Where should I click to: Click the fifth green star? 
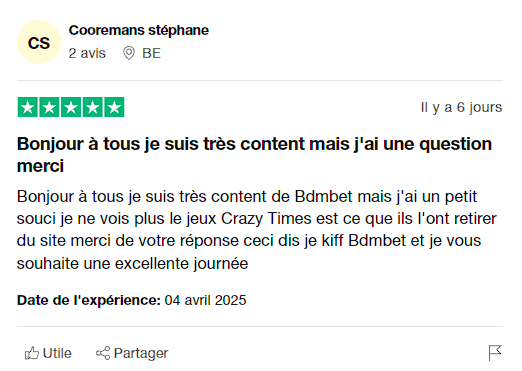coord(114,107)
